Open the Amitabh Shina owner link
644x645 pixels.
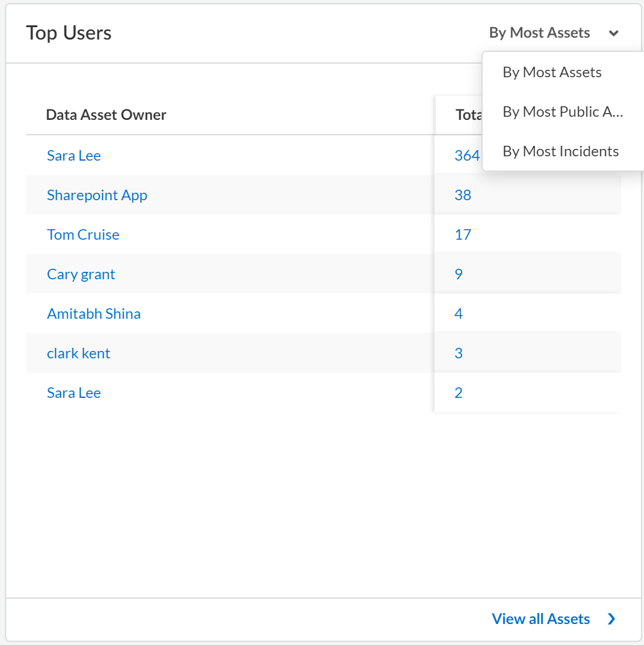click(x=94, y=314)
